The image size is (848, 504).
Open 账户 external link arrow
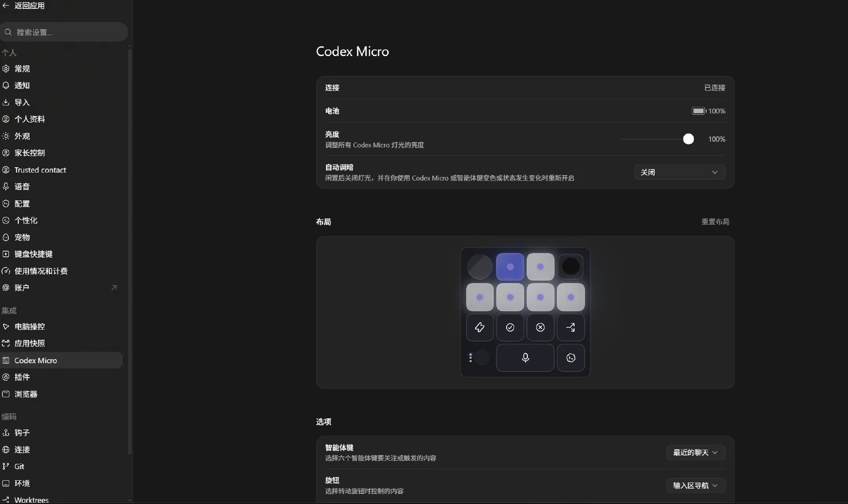click(114, 288)
